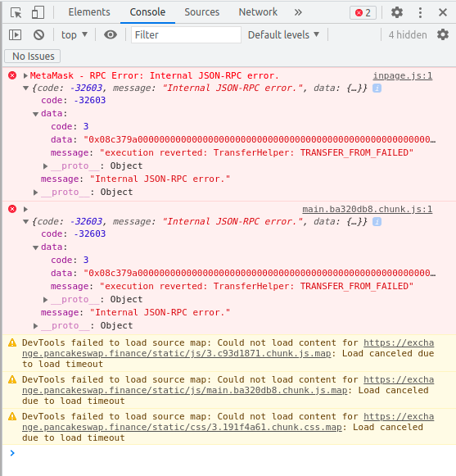456x476 pixels.
Task: Click the second red error icon
Action: pos(12,209)
